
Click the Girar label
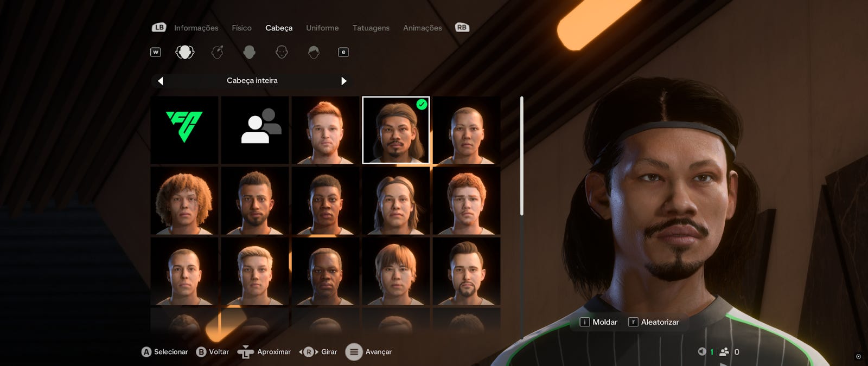(329, 352)
